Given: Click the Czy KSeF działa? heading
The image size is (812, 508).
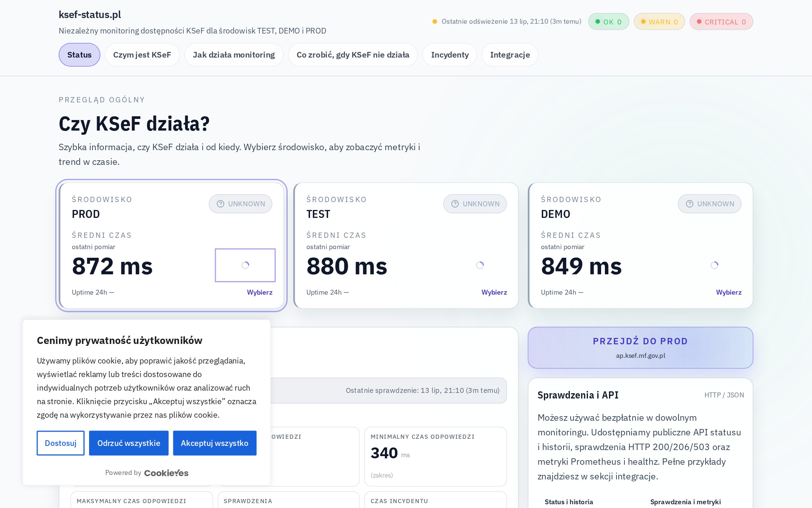Looking at the screenshot, I should pos(134,124).
